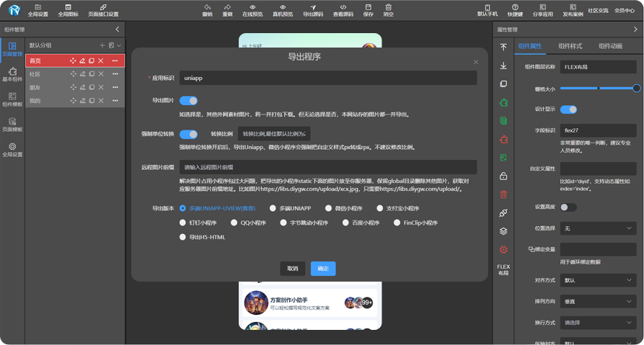Toggle the 强制单位转换 switch
Viewport: 644px width, 345px height.
tap(188, 134)
